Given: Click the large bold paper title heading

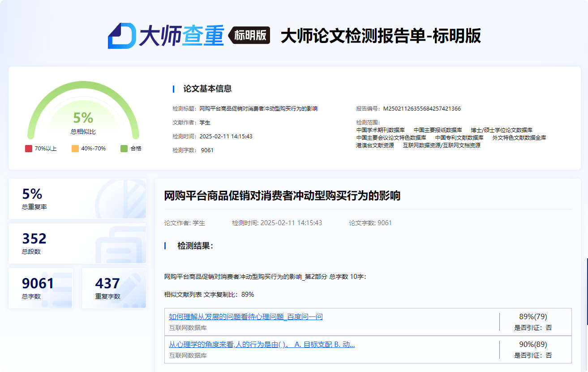Looking at the screenshot, I should (282, 196).
